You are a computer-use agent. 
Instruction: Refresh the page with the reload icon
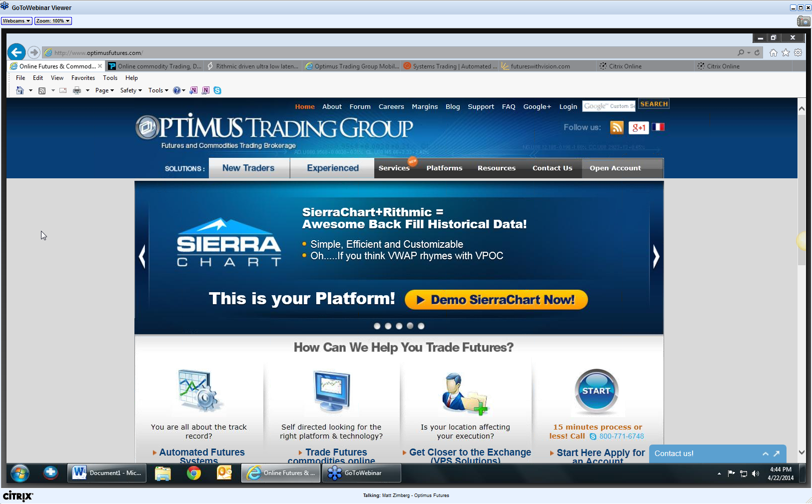(x=757, y=52)
